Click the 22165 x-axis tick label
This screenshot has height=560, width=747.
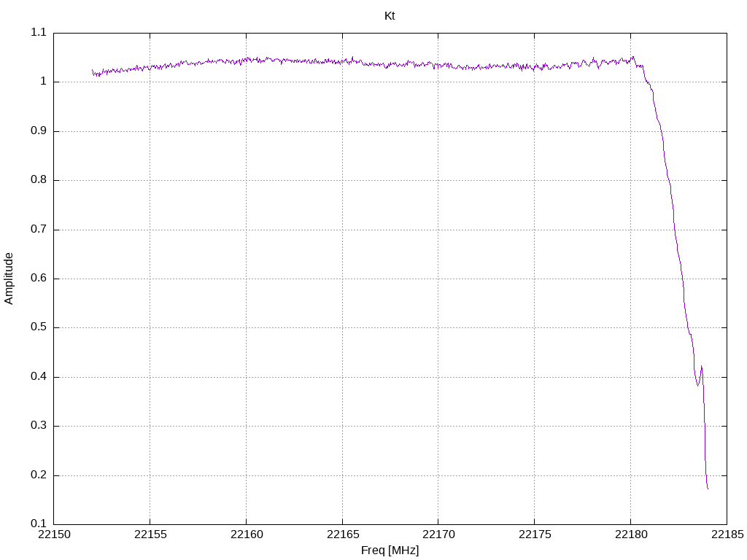pos(343,534)
